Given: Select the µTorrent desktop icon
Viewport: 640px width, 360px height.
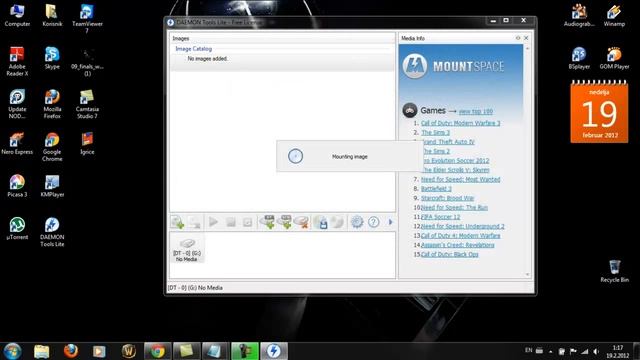Looking at the screenshot, I should (17, 229).
